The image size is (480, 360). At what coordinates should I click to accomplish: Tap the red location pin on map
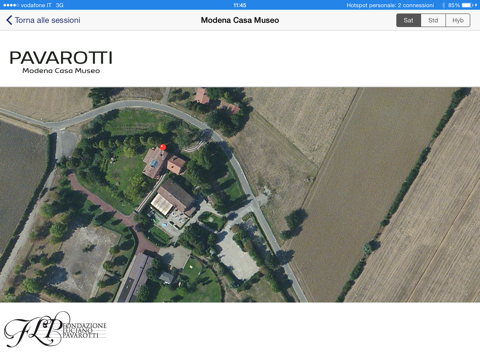163,147
